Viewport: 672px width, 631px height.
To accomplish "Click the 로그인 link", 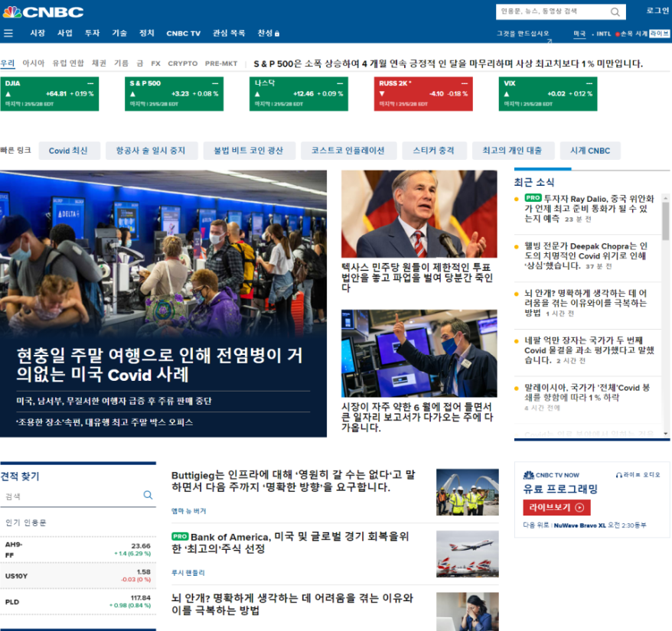I will point(657,11).
